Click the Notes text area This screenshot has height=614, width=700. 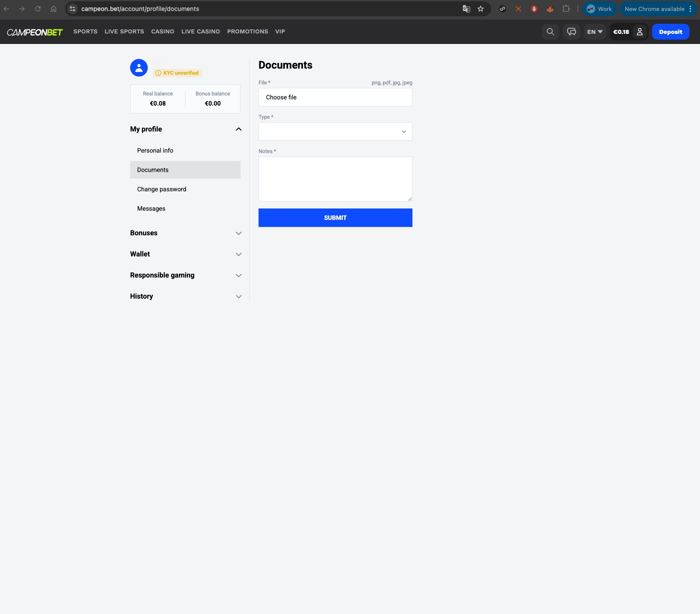tap(335, 179)
